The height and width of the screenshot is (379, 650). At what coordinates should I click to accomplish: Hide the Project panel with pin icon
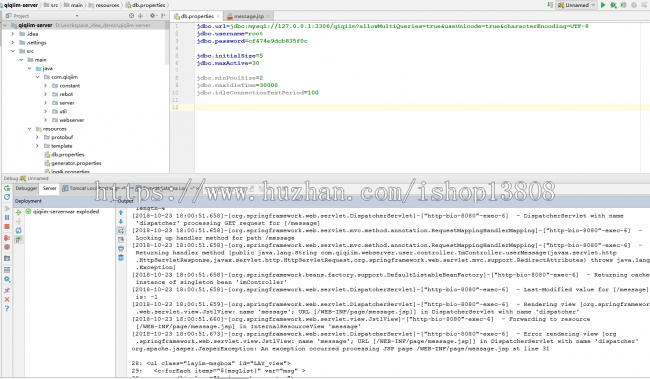[x=163, y=16]
